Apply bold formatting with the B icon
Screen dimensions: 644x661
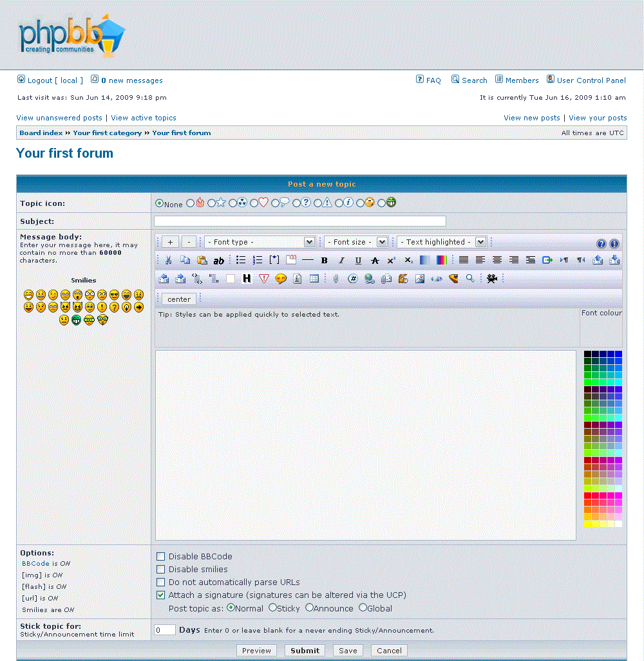pyautogui.click(x=325, y=260)
